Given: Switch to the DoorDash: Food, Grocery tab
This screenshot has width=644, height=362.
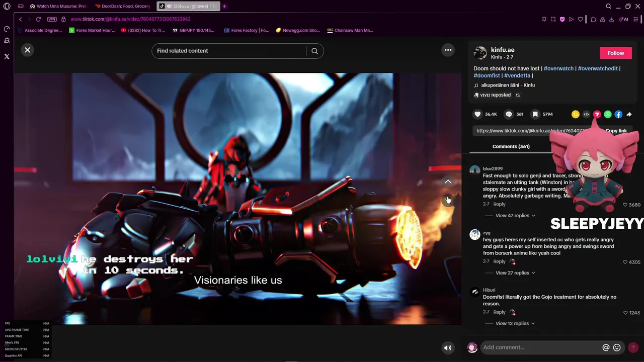Looking at the screenshot, I should [x=123, y=6].
